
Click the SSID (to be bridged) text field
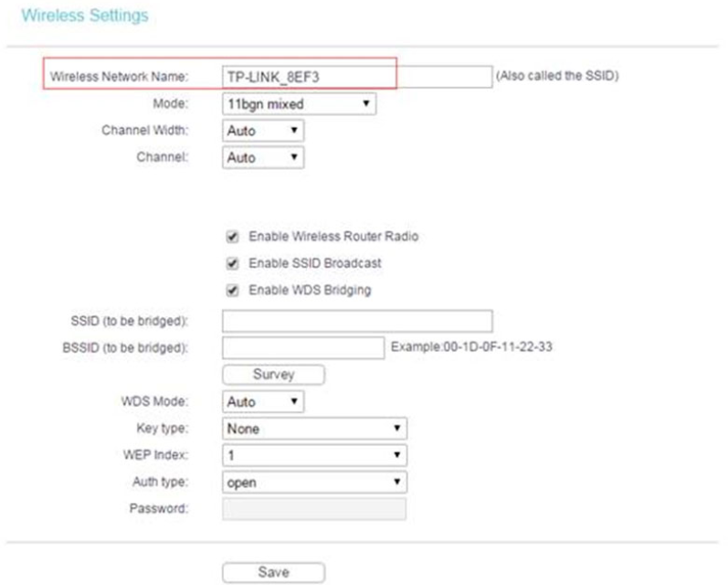coord(357,321)
